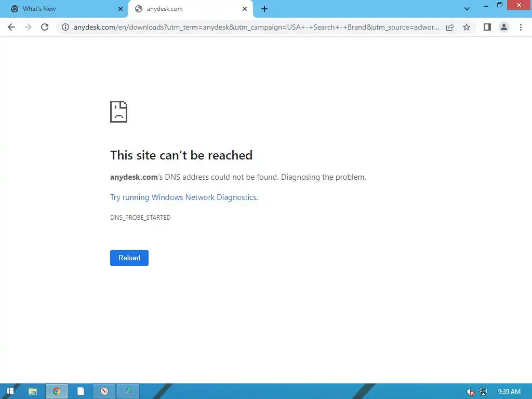Reload page using toolbar refresh icon

tap(45, 27)
